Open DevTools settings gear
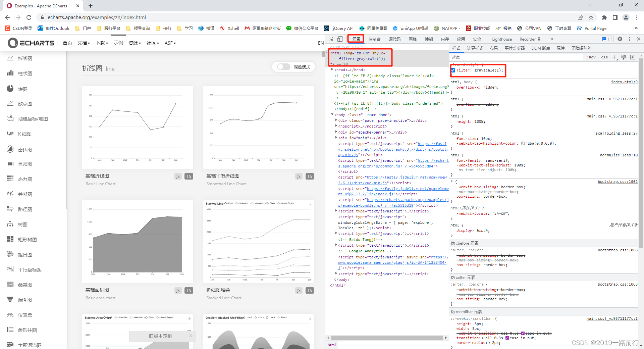 coord(620,39)
